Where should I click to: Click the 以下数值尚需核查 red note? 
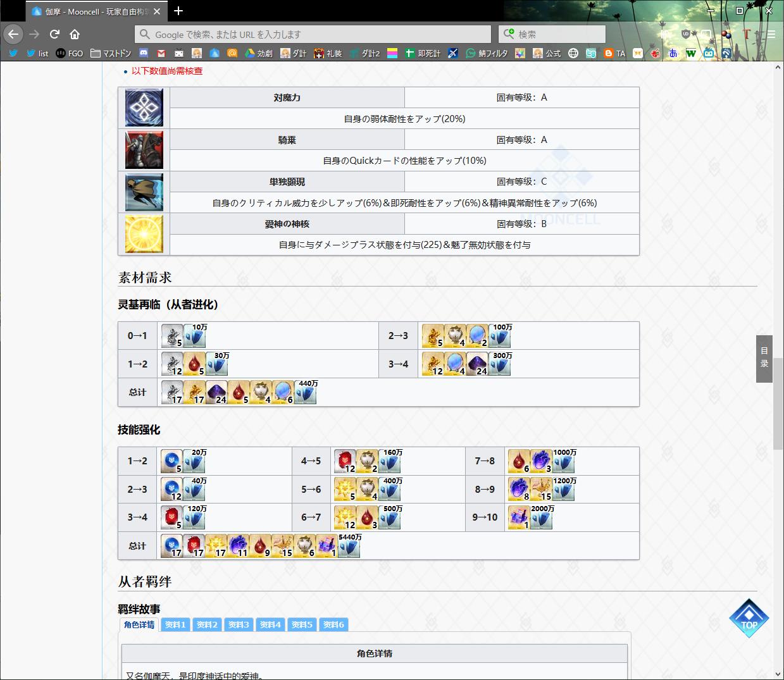167,71
